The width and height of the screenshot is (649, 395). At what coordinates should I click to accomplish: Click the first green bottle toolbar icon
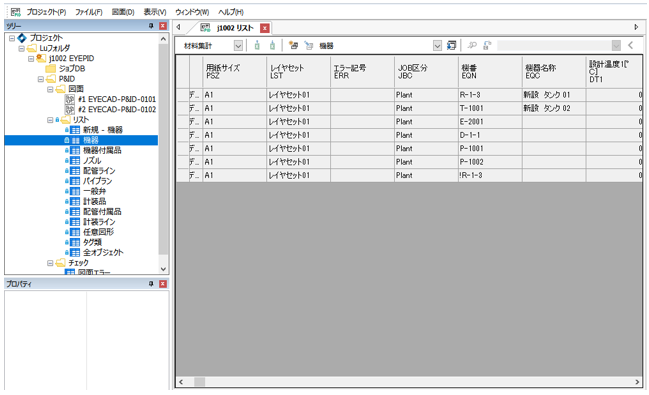pyautogui.click(x=257, y=46)
